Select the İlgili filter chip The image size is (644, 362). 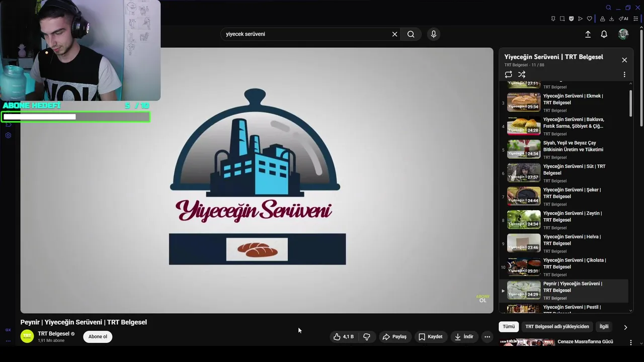[604, 327]
